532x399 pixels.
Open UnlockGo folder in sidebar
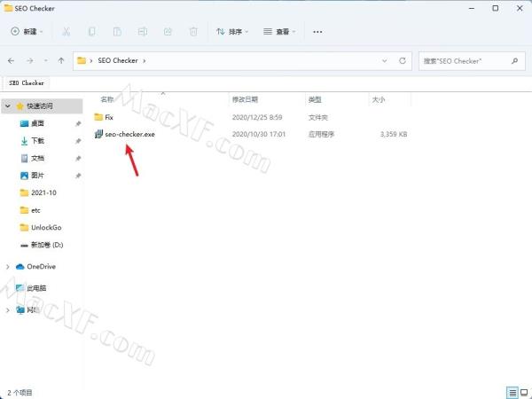pos(46,227)
